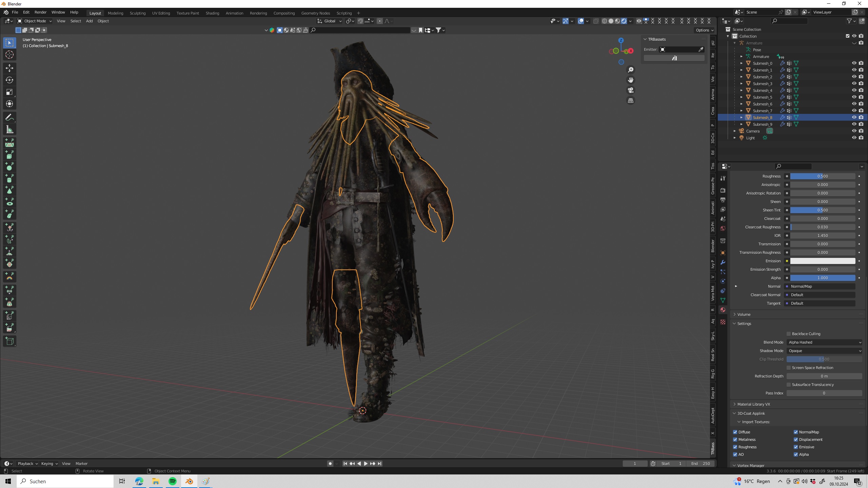Click the white Emission color swatch
The height and width of the screenshot is (488, 868).
click(822, 261)
